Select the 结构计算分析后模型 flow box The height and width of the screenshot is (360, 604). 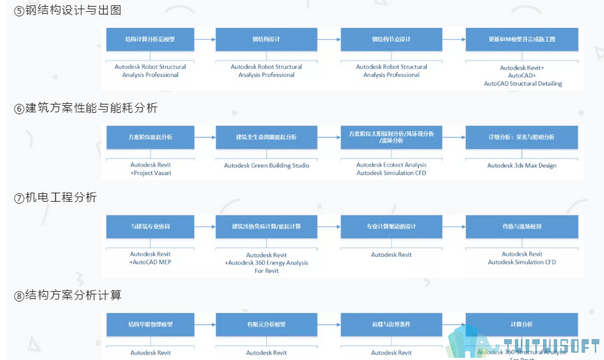150,39
